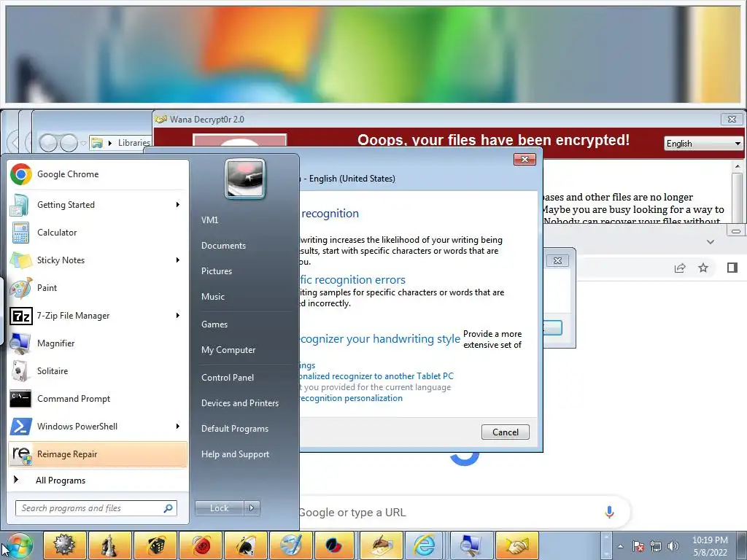747x560 pixels.
Task: Click the volume speaker tray icon
Action: (x=673, y=546)
